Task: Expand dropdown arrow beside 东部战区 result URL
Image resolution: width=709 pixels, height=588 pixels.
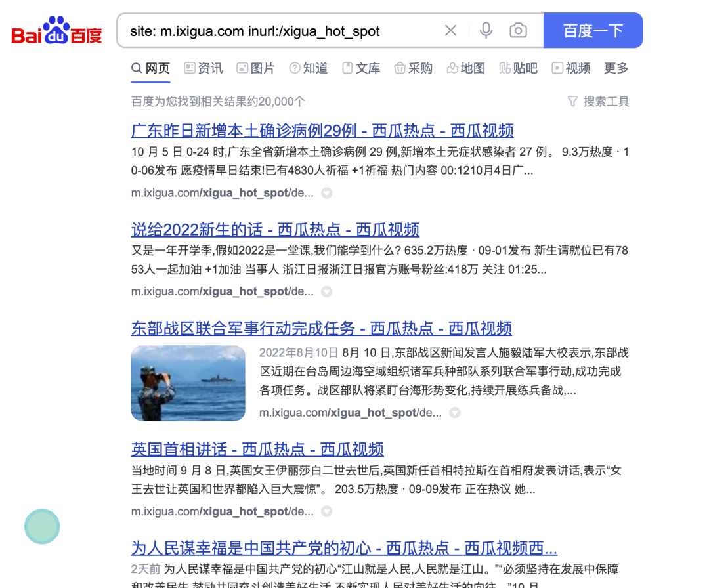Action: pyautogui.click(x=455, y=413)
